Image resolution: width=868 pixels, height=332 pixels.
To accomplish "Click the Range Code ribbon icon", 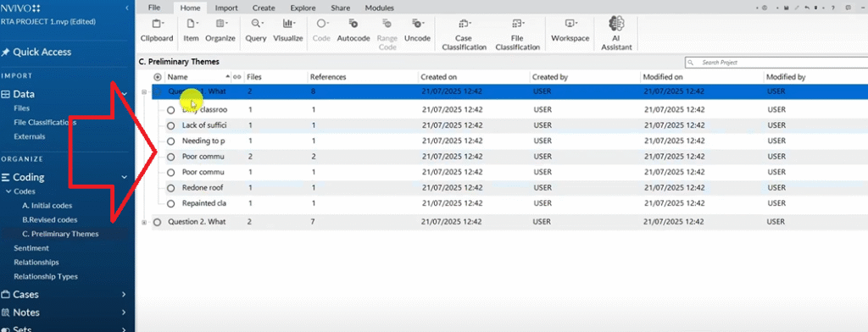I will [387, 35].
